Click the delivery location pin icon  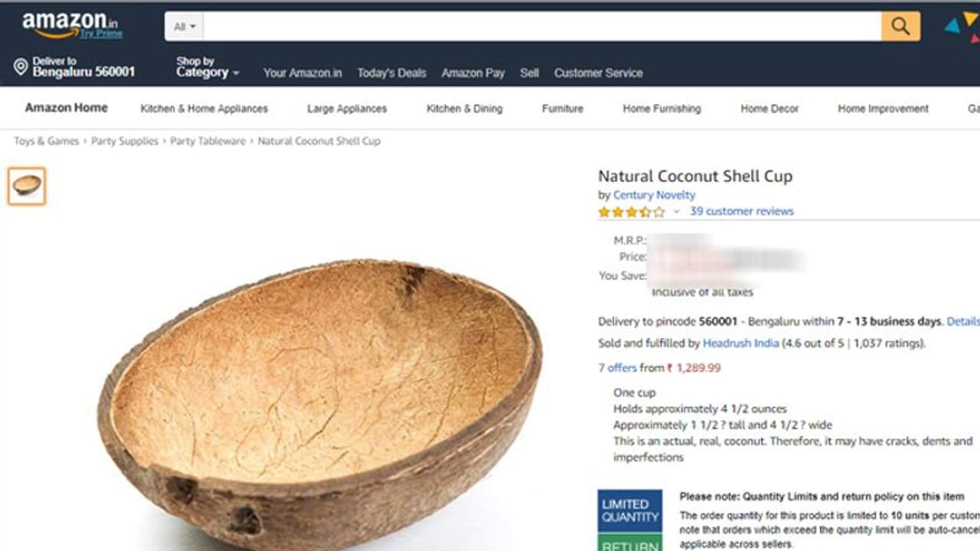(21, 67)
